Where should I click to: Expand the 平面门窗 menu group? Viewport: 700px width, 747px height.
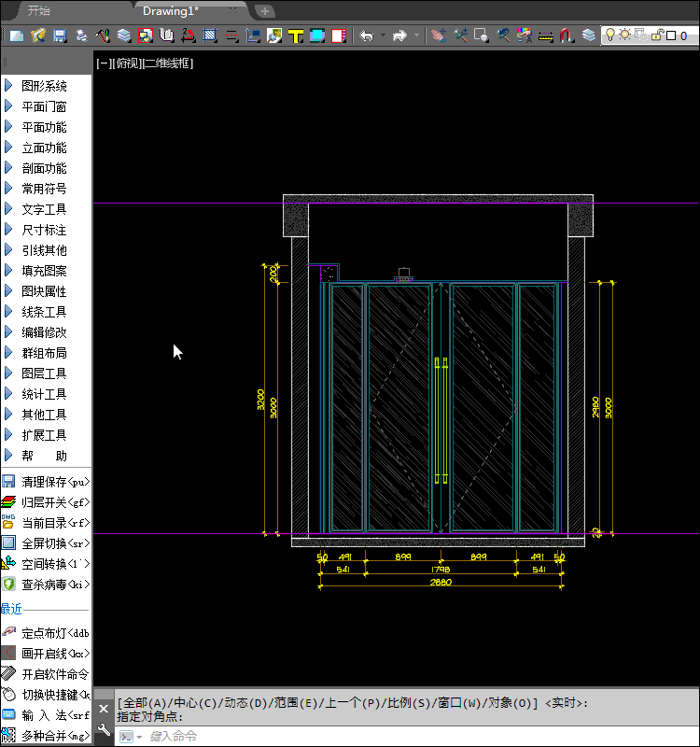pyautogui.click(x=46, y=106)
